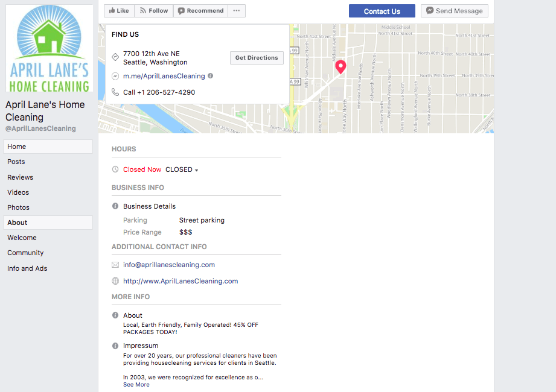Click the info@aprillanescleaning.com email link
The height and width of the screenshot is (392, 556).
tap(169, 265)
